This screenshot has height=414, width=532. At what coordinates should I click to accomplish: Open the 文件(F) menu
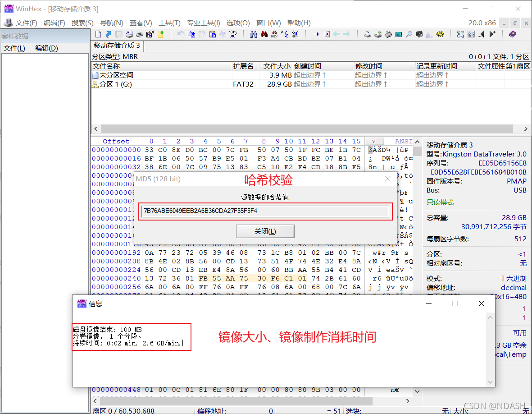(27, 23)
